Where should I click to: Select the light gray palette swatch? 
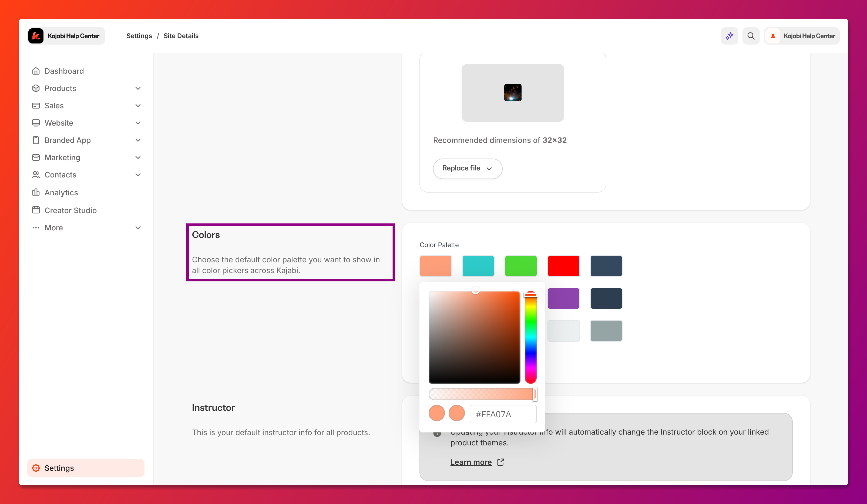click(x=563, y=331)
